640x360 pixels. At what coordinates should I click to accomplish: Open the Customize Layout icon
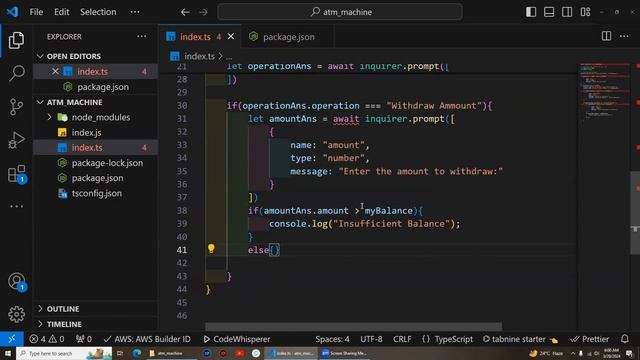pos(585,12)
